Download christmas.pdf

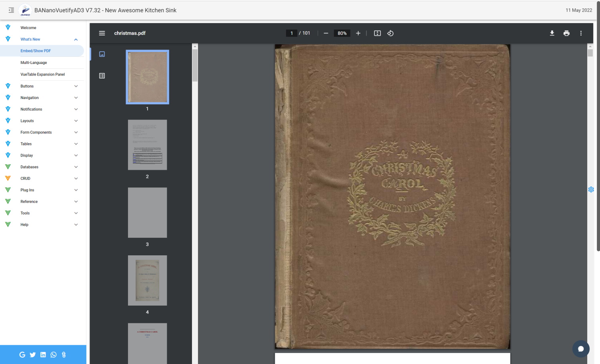point(552,33)
